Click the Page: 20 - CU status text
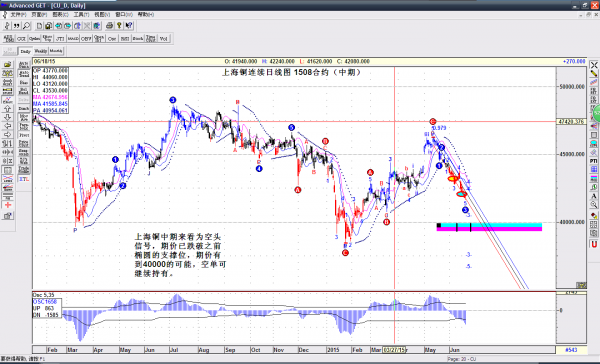Viewport: 600px width, 364px height. pyautogui.click(x=461, y=359)
